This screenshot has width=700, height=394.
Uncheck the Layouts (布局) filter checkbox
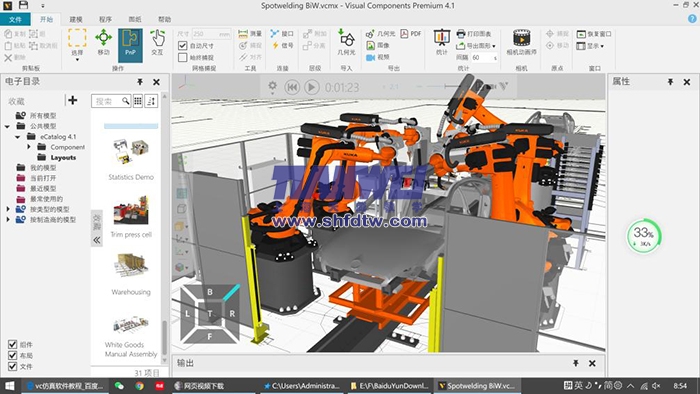(12, 356)
